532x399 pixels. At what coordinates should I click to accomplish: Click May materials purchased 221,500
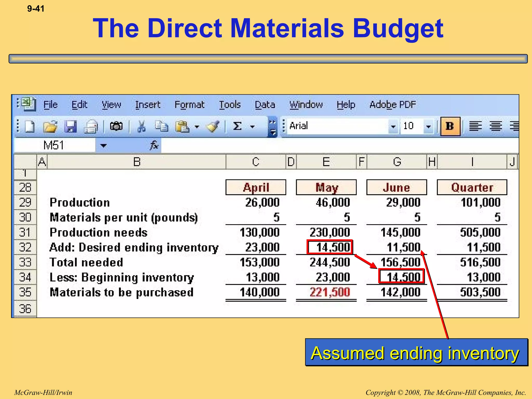(x=330, y=292)
